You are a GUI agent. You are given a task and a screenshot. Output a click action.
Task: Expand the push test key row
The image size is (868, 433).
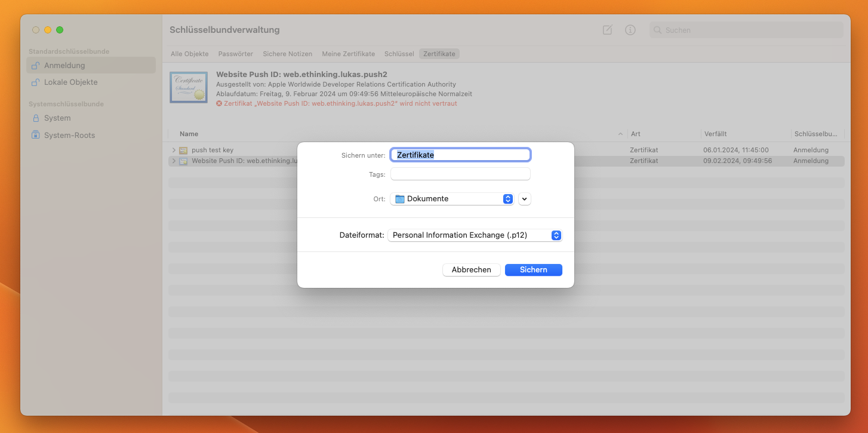[174, 151]
